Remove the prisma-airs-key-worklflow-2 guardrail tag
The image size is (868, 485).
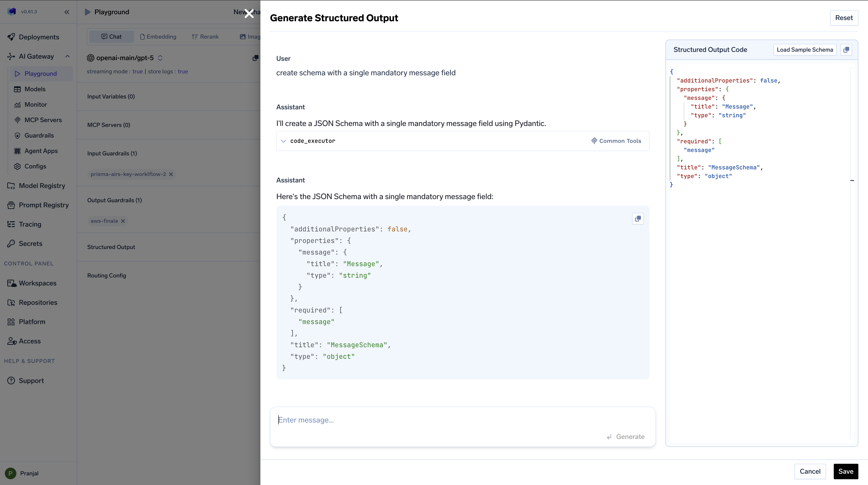171,174
